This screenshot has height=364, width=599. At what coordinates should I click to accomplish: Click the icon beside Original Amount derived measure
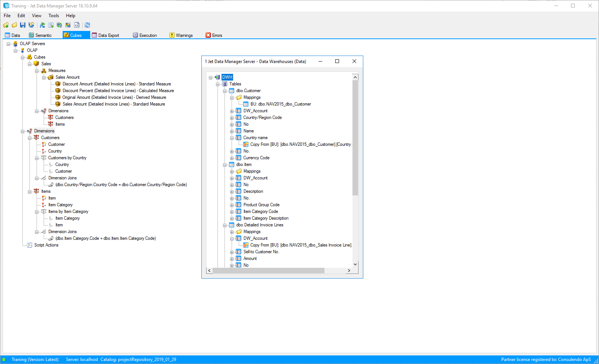[x=58, y=97]
